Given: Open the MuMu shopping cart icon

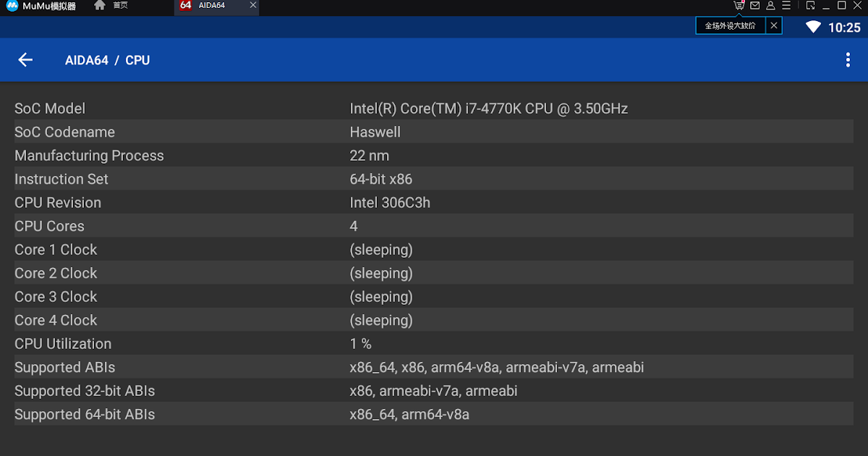Looking at the screenshot, I should (x=739, y=6).
